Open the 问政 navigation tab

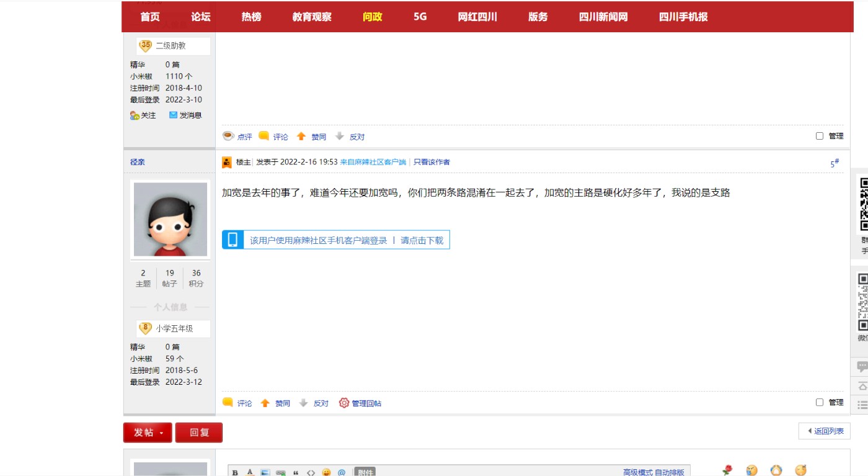373,17
